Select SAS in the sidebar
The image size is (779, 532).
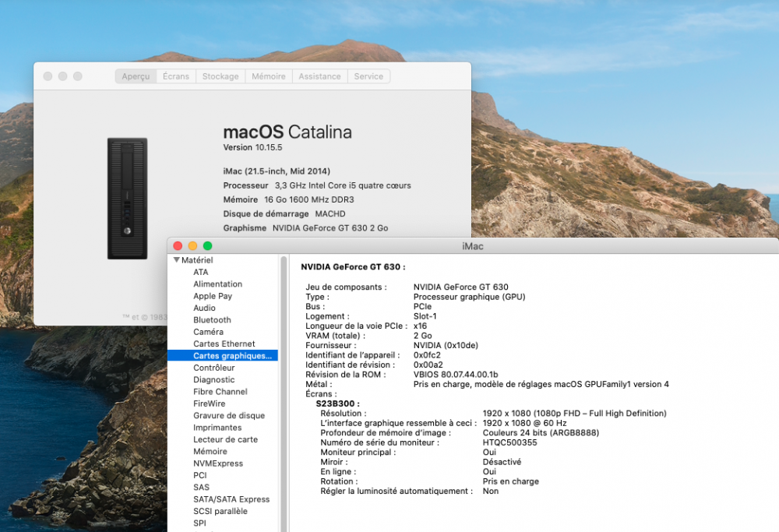[x=201, y=487]
